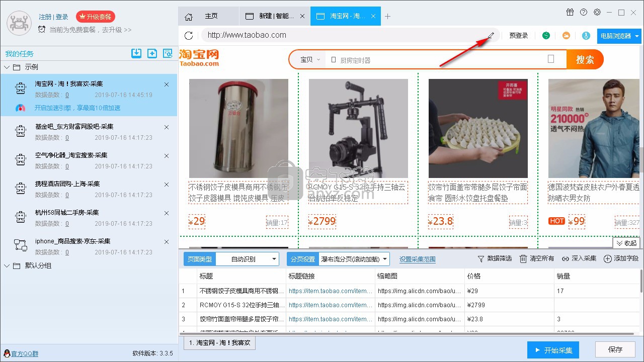Click robot icon of 淘宝网 - 淘！我喜欢-采集 task
The width and height of the screenshot is (644, 362).
(x=20, y=89)
